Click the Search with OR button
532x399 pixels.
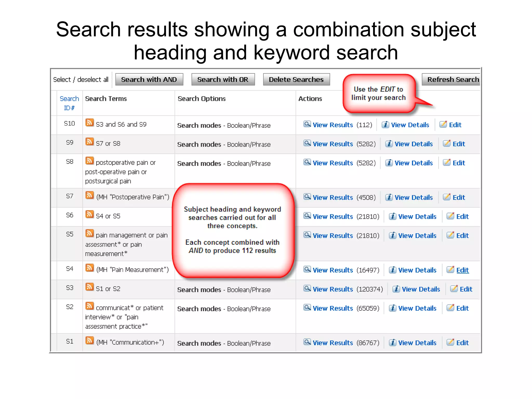pyautogui.click(x=223, y=79)
